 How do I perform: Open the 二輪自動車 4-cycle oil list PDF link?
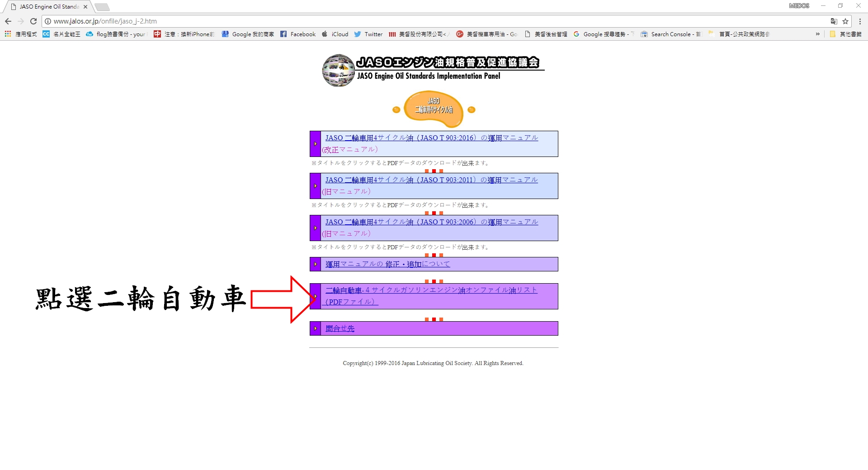coord(431,290)
